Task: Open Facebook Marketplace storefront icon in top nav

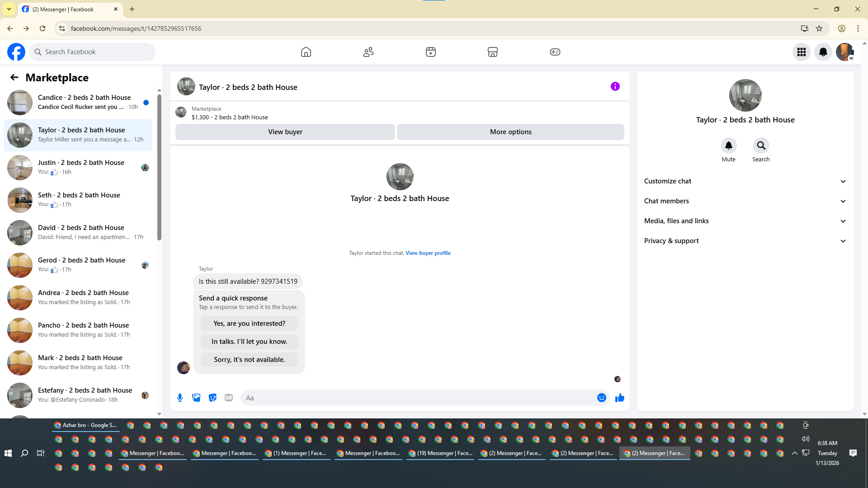Action: coord(492,52)
